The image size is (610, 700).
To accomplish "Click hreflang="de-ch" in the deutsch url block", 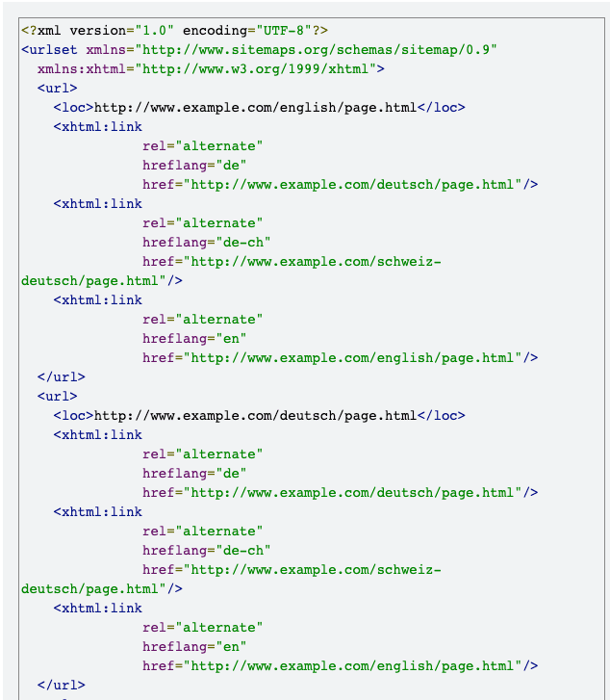I will pyautogui.click(x=207, y=551).
